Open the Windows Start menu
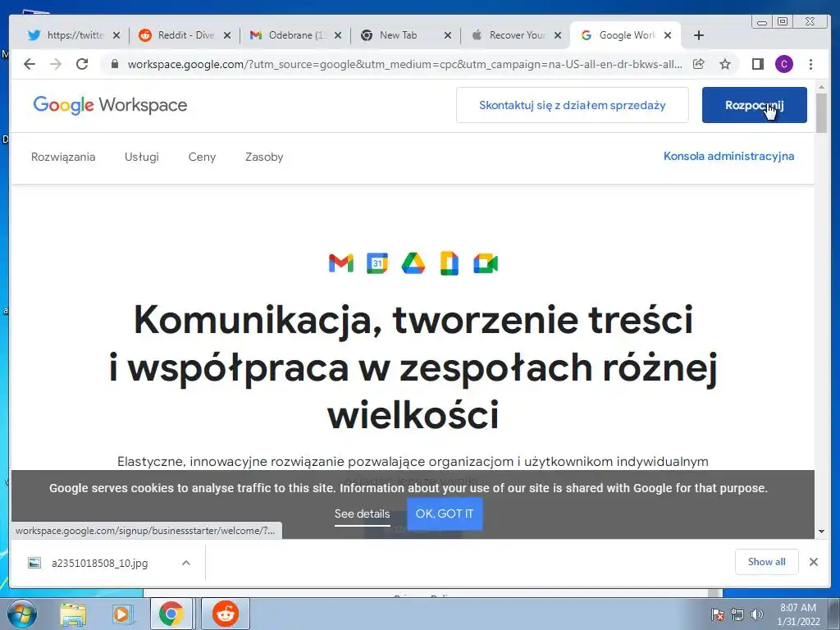 [22, 614]
